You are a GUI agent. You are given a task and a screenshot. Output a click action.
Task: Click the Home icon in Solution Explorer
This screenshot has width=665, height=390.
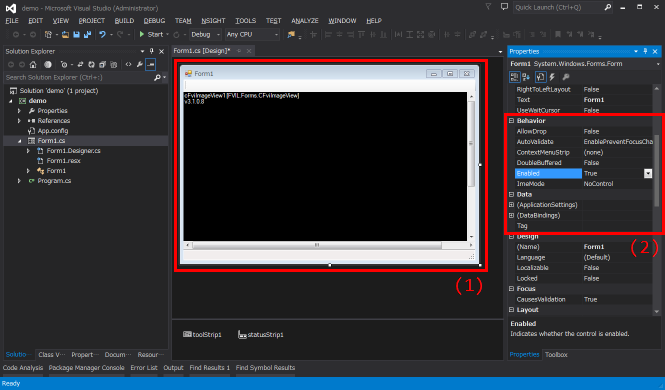point(33,64)
